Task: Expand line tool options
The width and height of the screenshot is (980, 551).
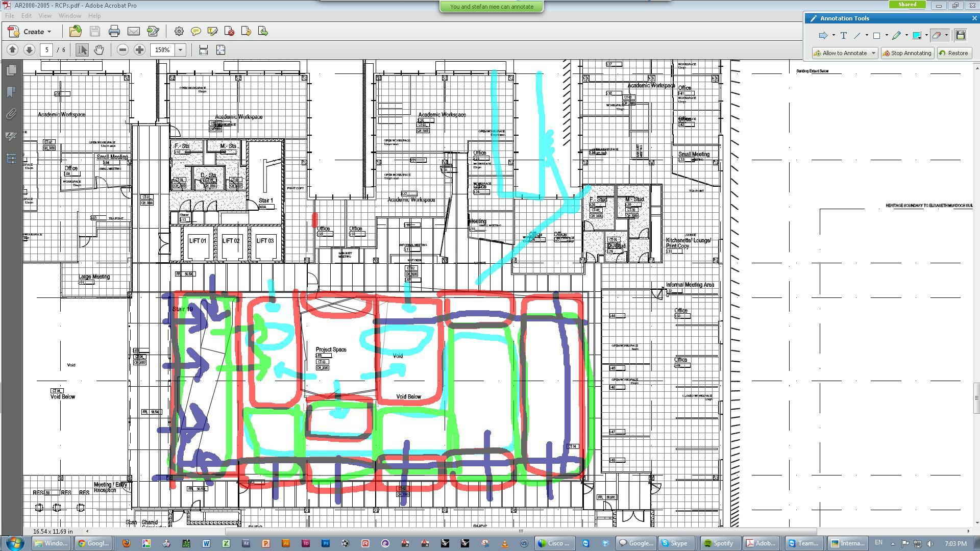Action: 867,35
